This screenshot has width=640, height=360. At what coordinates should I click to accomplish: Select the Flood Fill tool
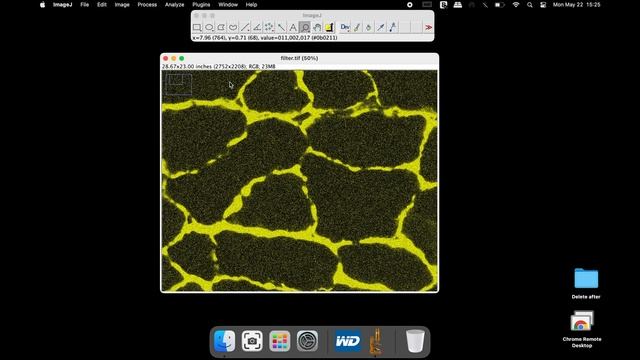369,27
